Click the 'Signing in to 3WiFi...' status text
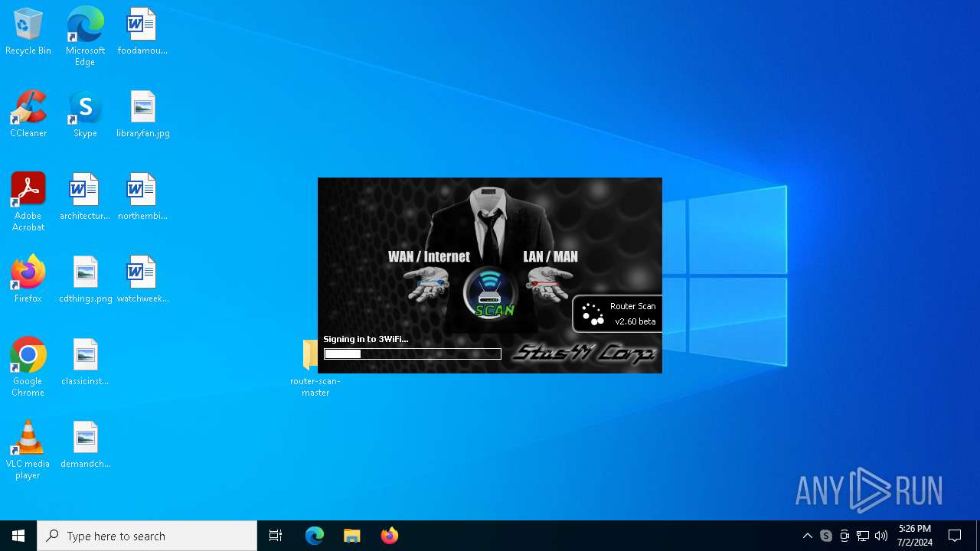 pos(366,339)
